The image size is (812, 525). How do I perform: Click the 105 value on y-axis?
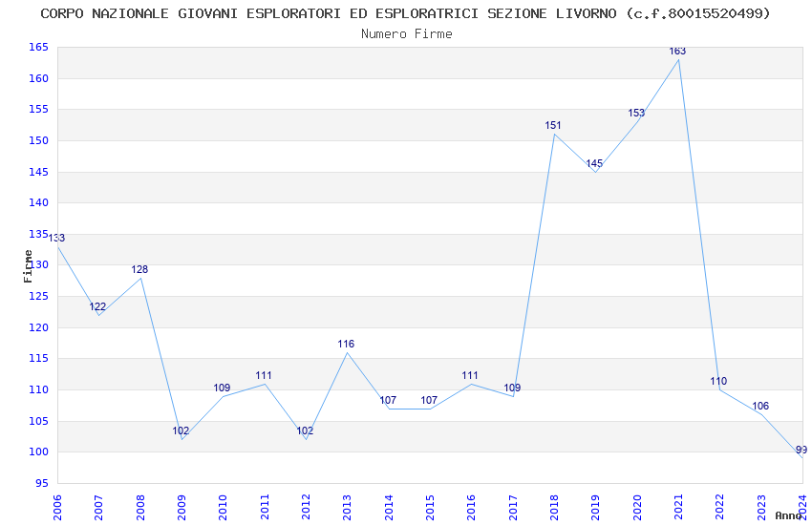click(38, 421)
